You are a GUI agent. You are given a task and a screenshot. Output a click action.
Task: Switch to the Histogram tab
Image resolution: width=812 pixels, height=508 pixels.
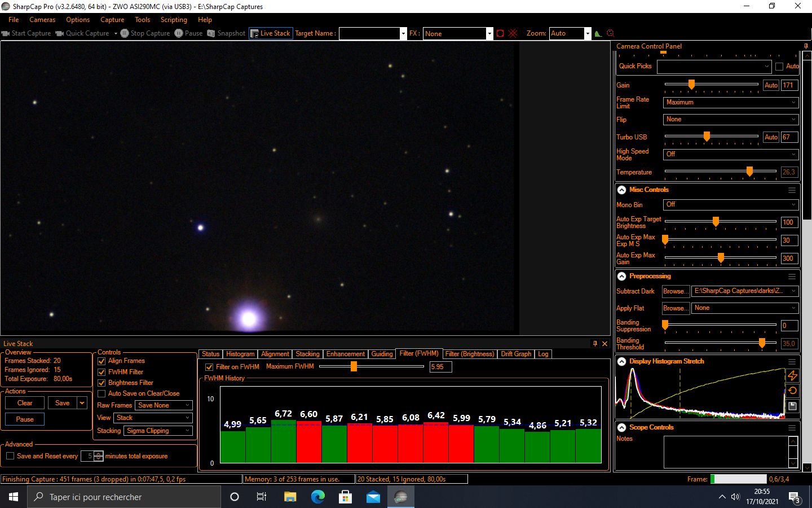[240, 354]
